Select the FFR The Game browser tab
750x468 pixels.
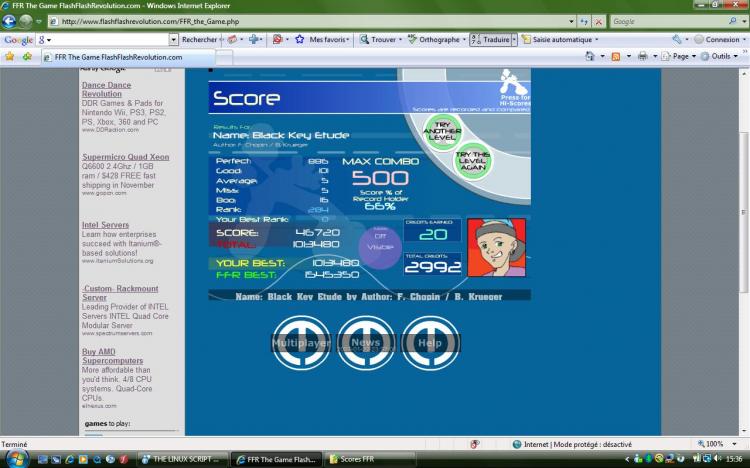[x=127, y=57]
